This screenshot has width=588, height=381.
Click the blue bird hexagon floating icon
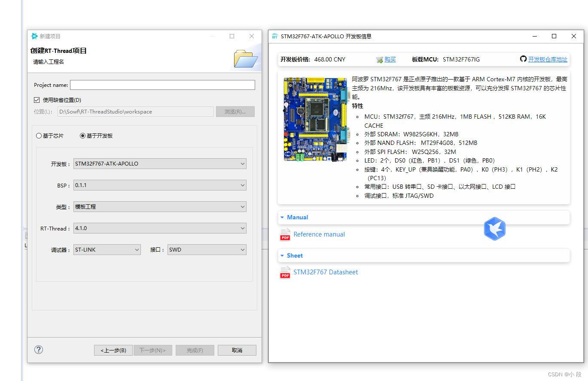pos(495,228)
